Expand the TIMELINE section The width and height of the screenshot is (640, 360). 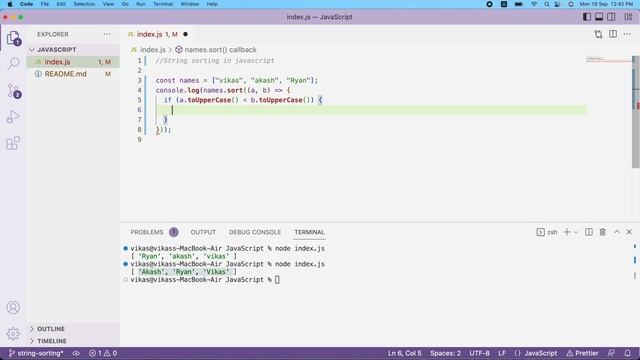click(73, 341)
